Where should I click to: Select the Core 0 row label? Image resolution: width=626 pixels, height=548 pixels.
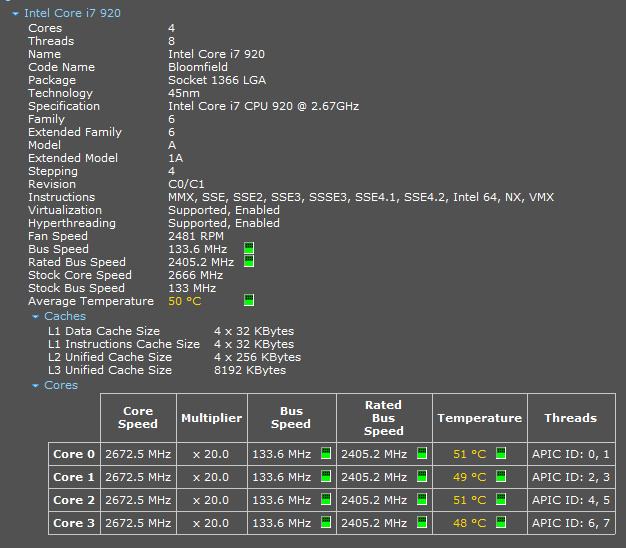pyautogui.click(x=74, y=454)
